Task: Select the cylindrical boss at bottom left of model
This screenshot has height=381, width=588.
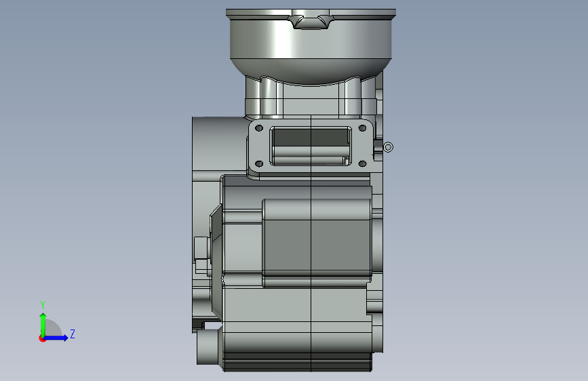Action: pos(209,347)
